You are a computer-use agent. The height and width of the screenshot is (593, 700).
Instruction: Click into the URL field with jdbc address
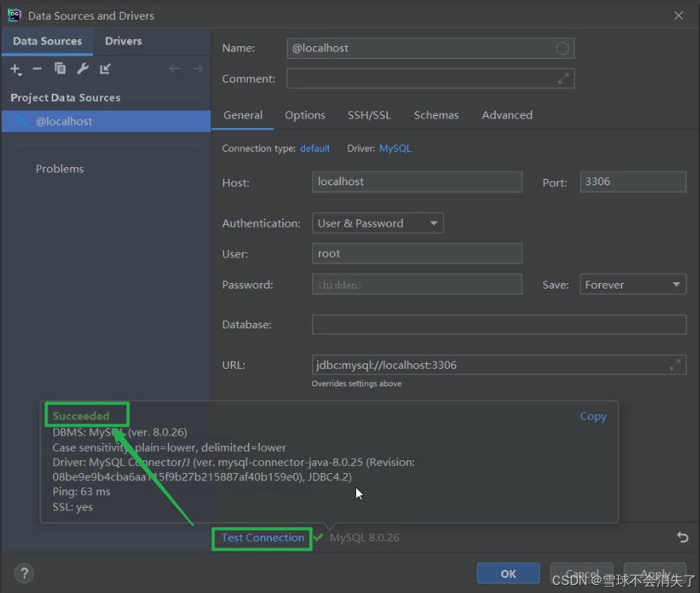point(499,365)
